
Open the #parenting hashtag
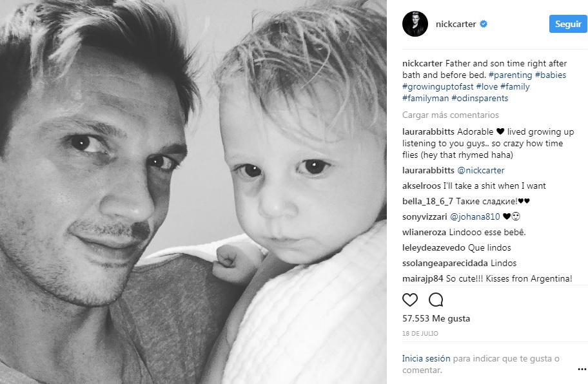tap(511, 75)
